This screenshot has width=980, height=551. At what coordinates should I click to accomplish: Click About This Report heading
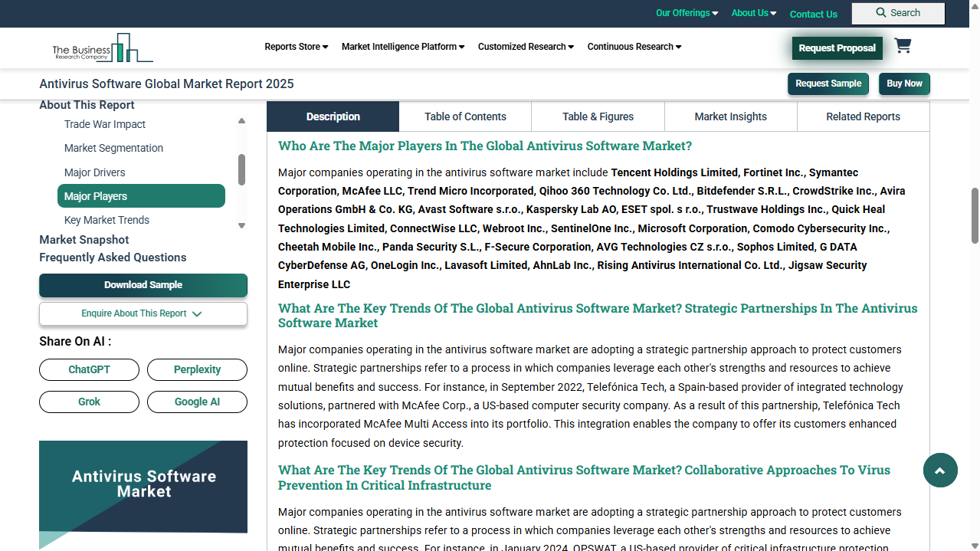(87, 105)
